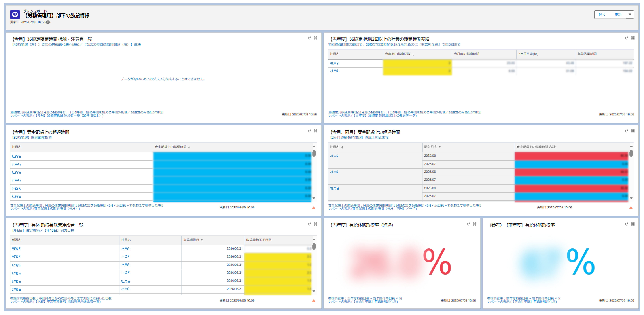This screenshot has width=644, height=315.
Task: Click the 更新 button in the header
Action: click(618, 15)
